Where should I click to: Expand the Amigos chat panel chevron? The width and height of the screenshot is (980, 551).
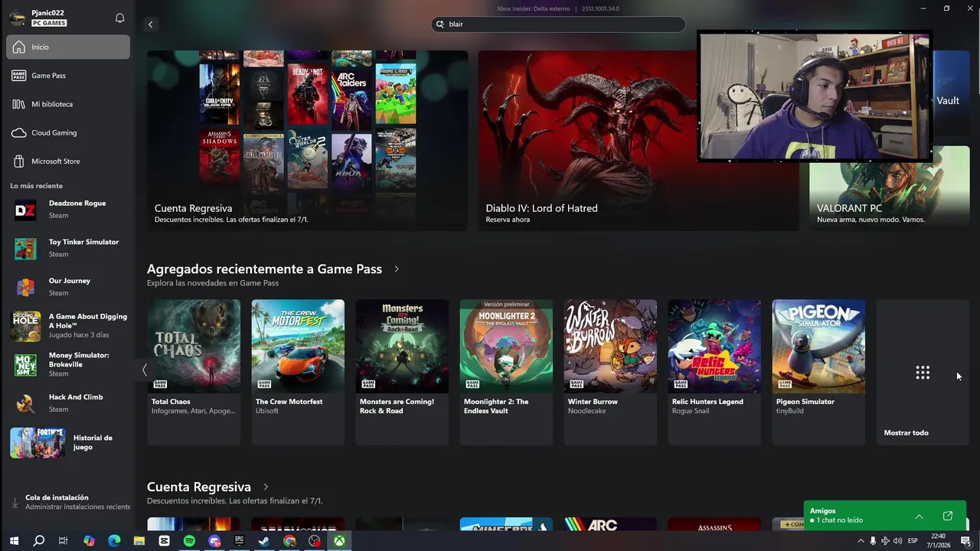point(919,516)
